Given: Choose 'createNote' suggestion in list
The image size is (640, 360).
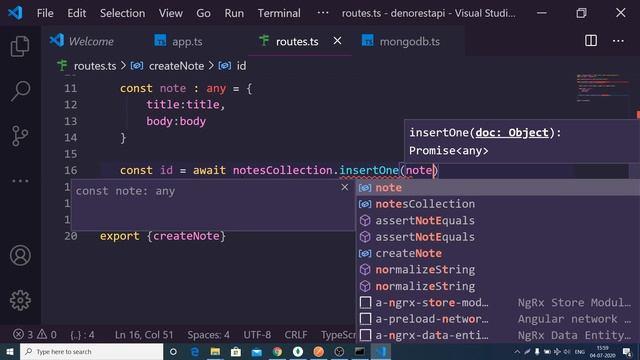Looking at the screenshot, I should coord(497,253).
